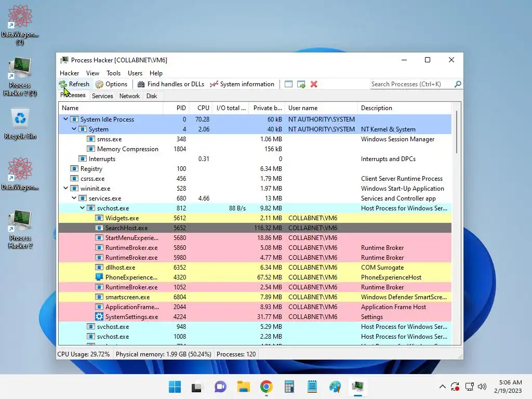Screen dimensions: 532x399
Task: Open the Chat taskbar icon
Action: pos(220,387)
